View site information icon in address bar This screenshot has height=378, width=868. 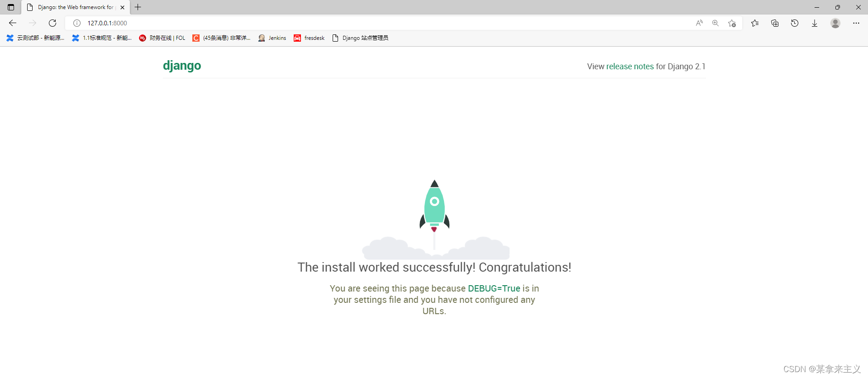point(77,23)
